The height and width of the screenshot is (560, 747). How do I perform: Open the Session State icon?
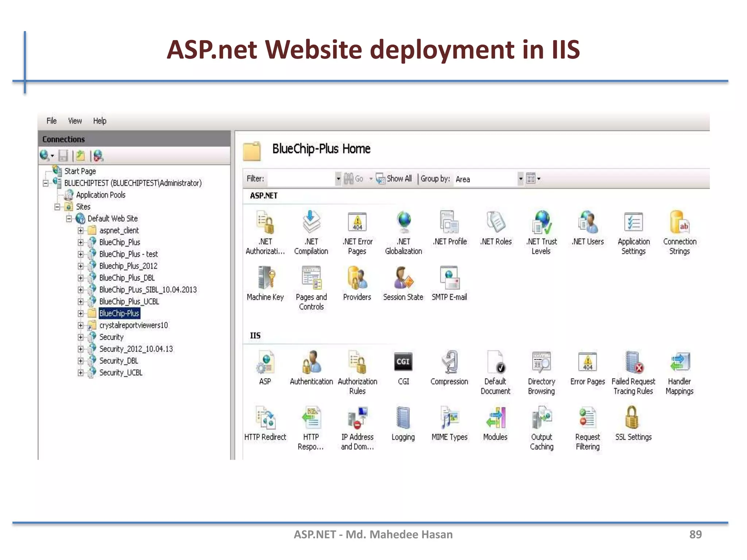pos(403,278)
